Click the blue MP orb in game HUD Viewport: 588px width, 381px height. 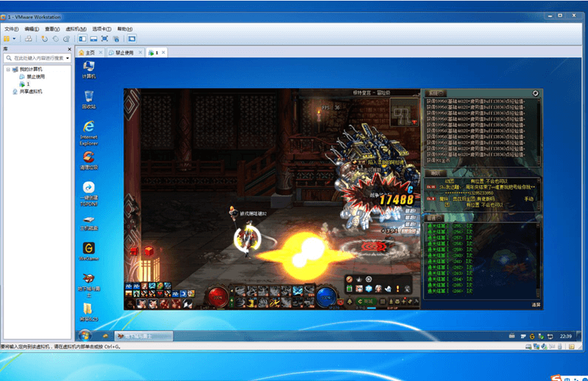[x=326, y=297]
